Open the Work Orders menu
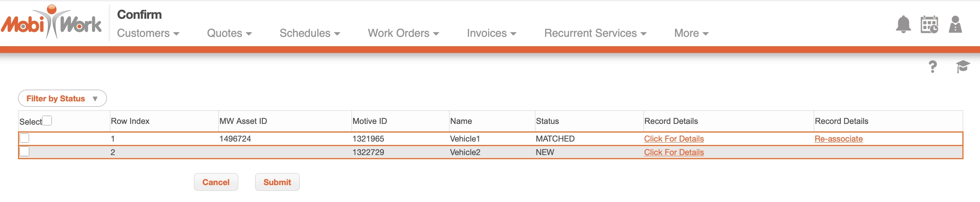980x202 pixels. pyautogui.click(x=403, y=33)
